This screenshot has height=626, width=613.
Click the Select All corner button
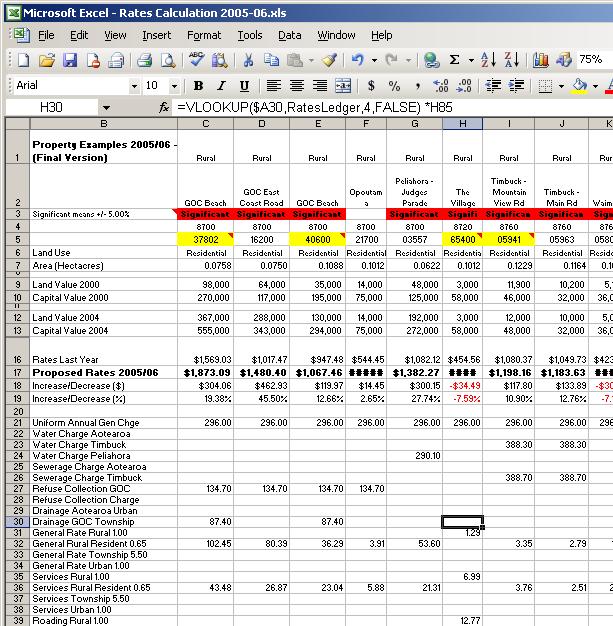click(18, 124)
